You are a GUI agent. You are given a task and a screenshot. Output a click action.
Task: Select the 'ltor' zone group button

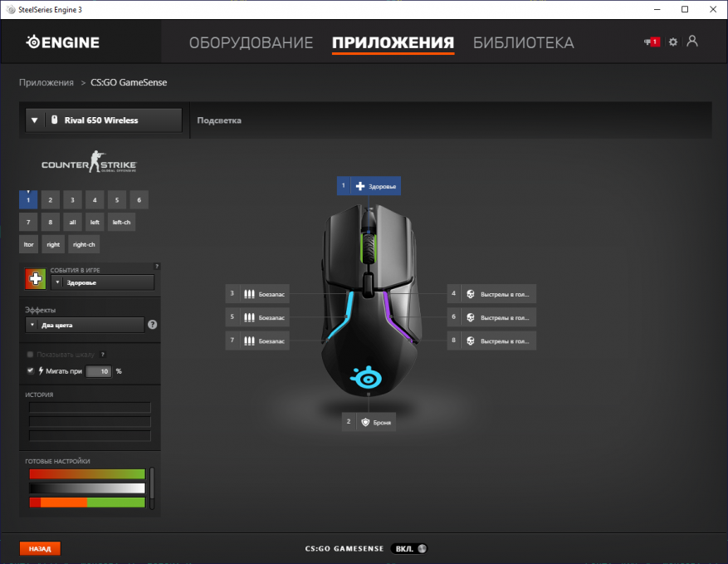coord(28,244)
